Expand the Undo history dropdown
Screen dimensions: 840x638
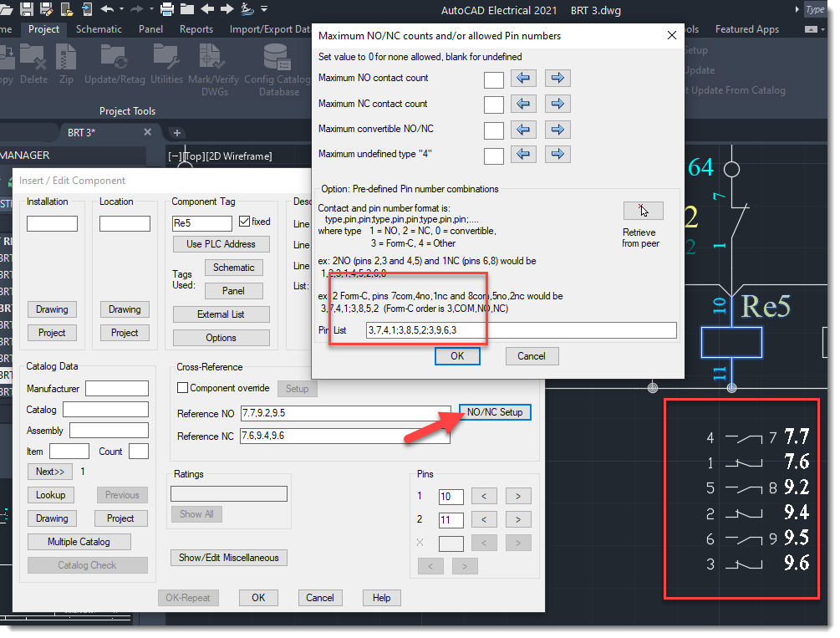point(121,10)
